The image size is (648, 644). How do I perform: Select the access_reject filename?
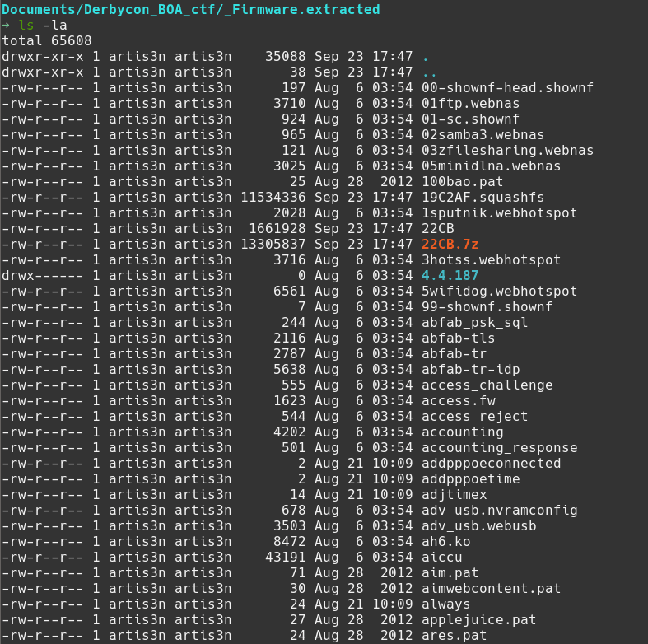tap(474, 417)
